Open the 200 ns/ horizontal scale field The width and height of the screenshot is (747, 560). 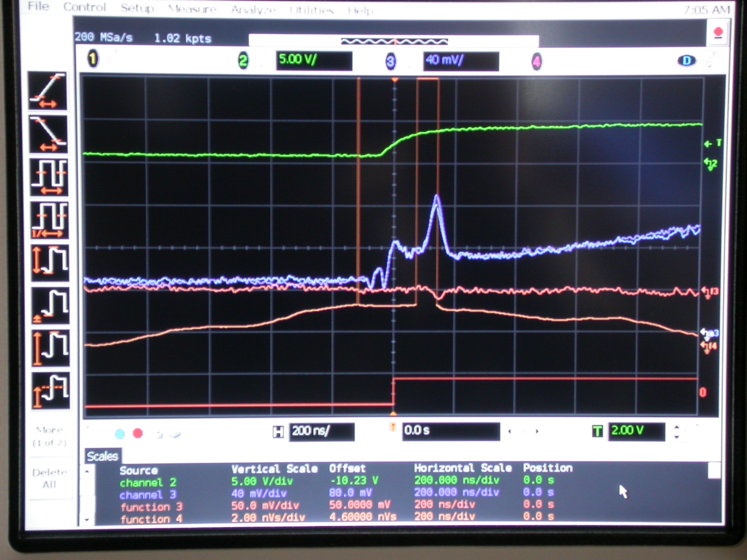321,431
